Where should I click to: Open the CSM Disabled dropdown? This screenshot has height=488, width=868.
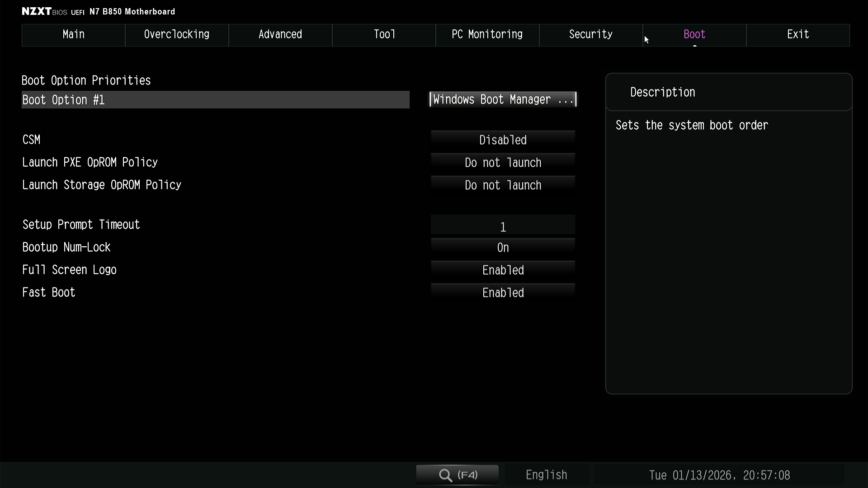click(503, 140)
